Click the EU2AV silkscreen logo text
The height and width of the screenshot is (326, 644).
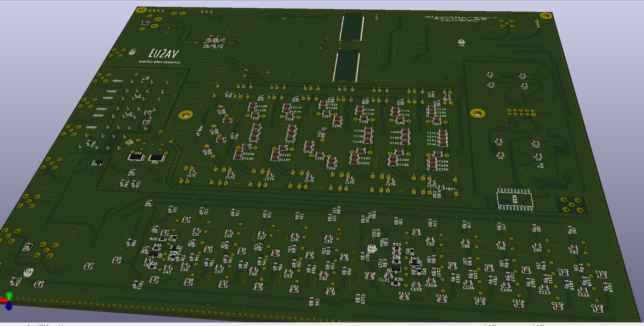pos(163,54)
